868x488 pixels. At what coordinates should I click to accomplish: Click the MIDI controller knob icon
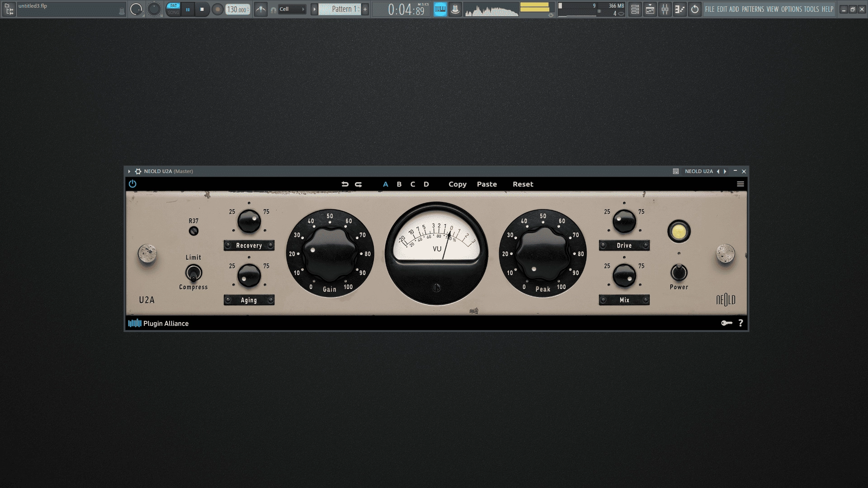(x=455, y=9)
